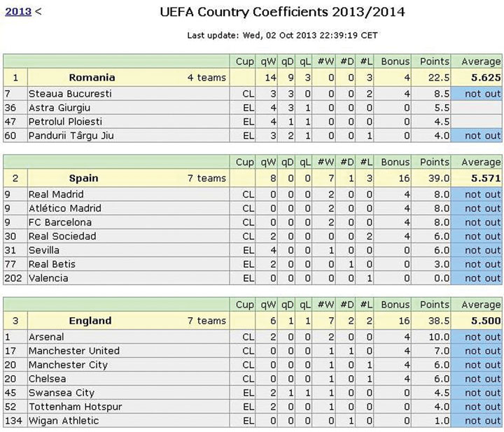
Task: Click Steaua Bucuresti team name
Action: (70, 94)
